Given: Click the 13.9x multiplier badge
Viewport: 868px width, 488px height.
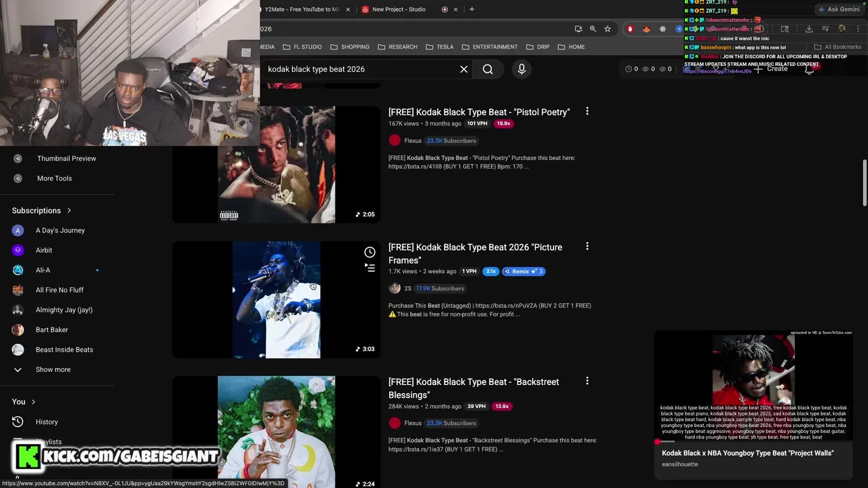Looking at the screenshot, I should coord(502,406).
